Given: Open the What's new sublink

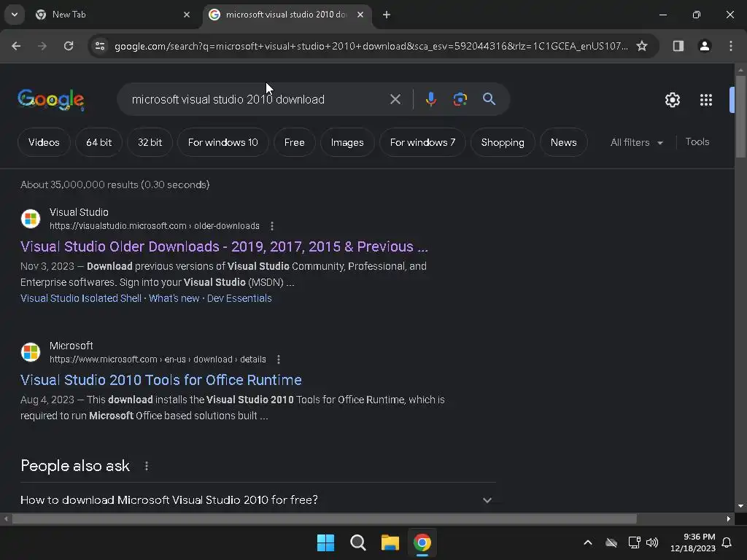Looking at the screenshot, I should click(174, 298).
